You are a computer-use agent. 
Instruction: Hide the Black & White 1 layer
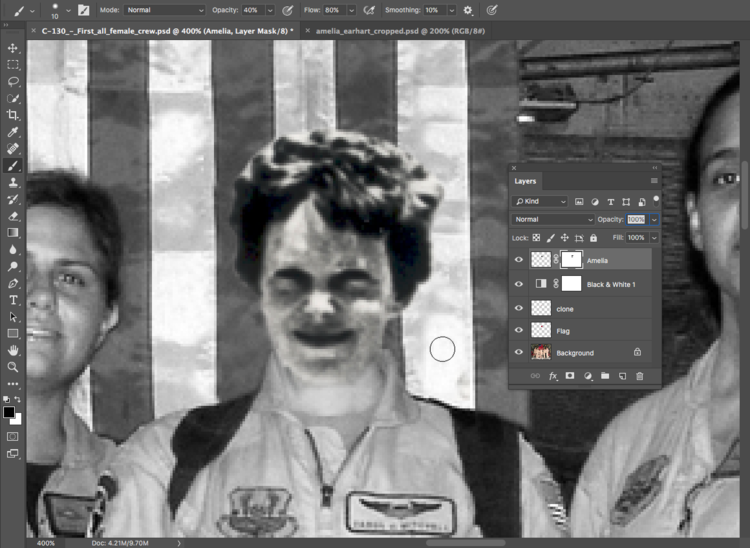tap(518, 285)
